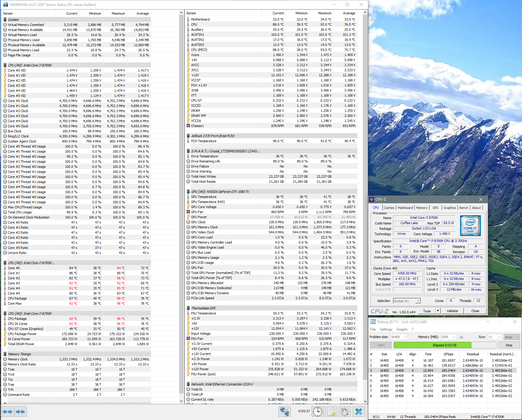Click HWiNFO shrink columns arrows button

[21, 412]
